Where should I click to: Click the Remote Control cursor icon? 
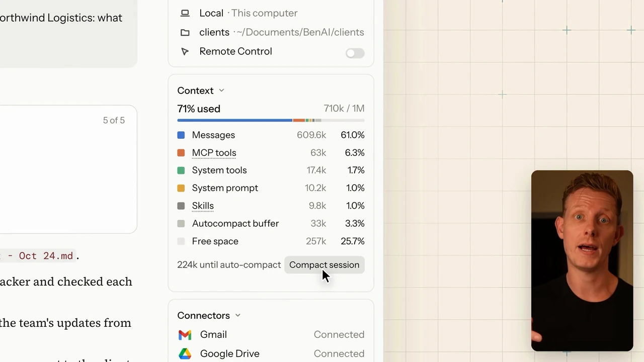click(x=185, y=51)
